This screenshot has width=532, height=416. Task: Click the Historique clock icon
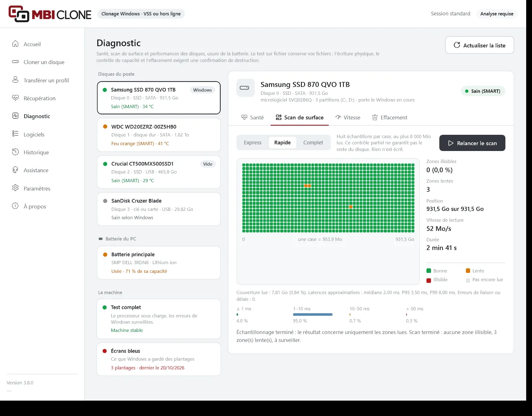point(15,152)
